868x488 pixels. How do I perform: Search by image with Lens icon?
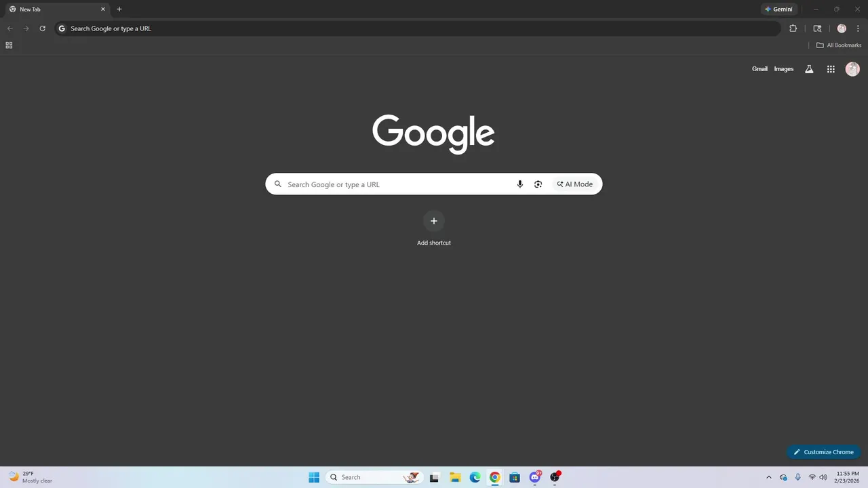tap(538, 184)
